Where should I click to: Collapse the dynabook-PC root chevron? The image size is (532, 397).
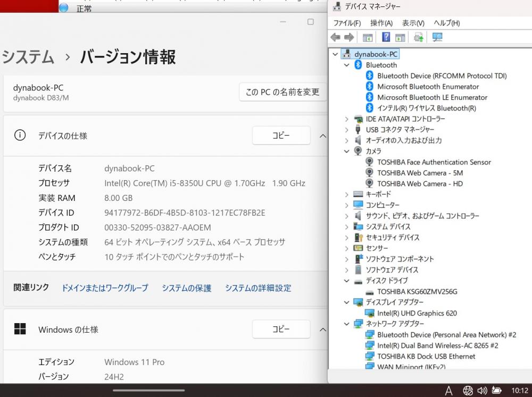coord(335,54)
